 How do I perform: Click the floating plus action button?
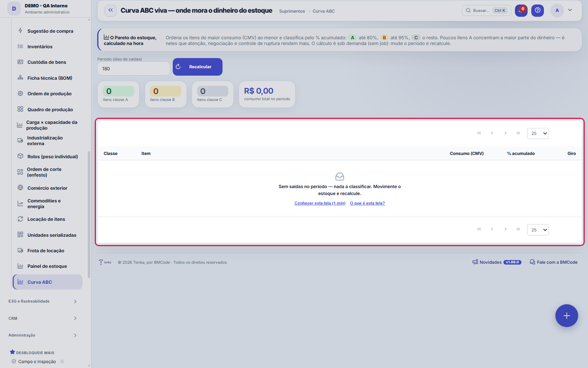tap(566, 316)
